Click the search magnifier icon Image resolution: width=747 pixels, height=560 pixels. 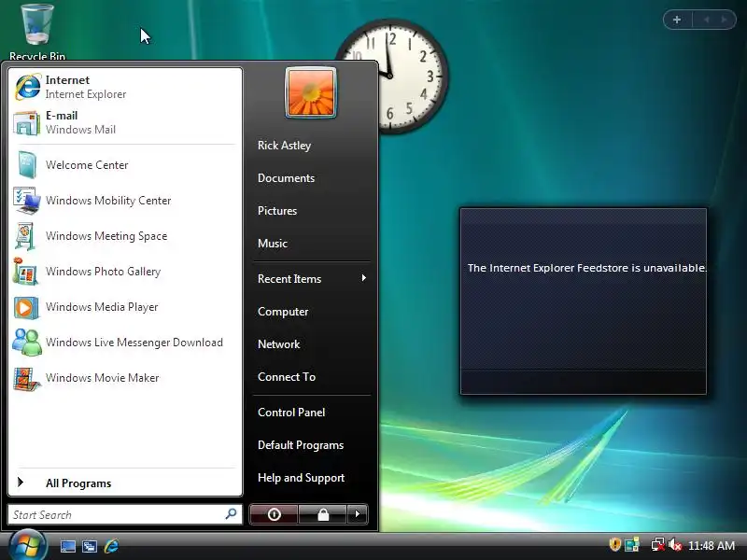click(x=231, y=514)
